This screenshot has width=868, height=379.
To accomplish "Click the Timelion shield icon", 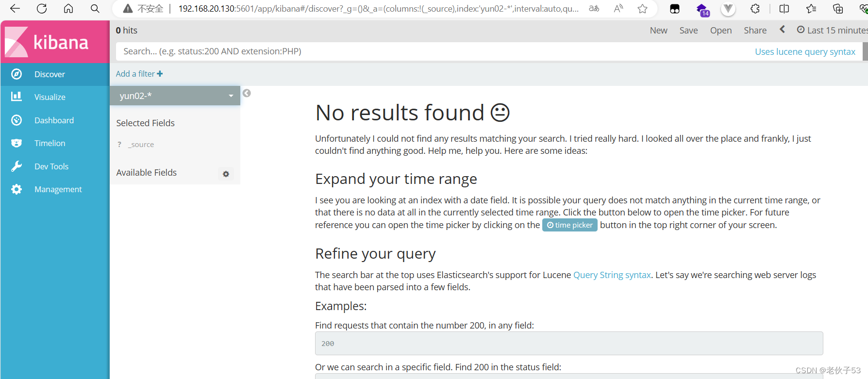I will tap(17, 143).
